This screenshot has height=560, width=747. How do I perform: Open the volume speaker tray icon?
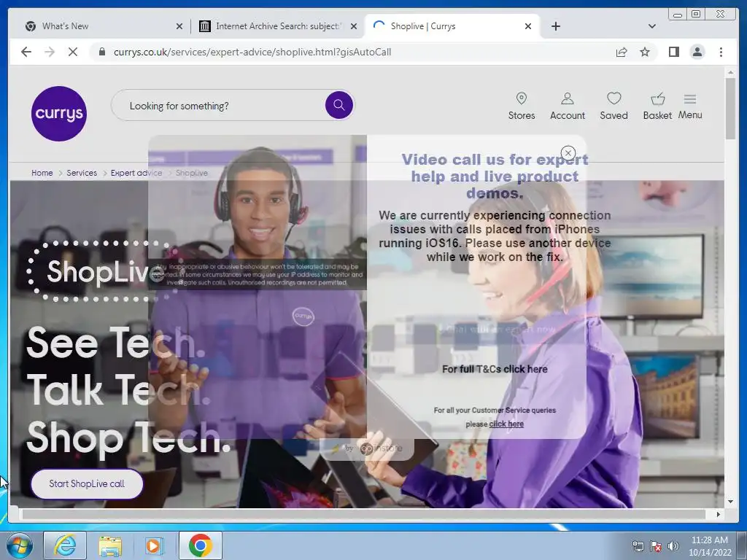click(x=673, y=545)
